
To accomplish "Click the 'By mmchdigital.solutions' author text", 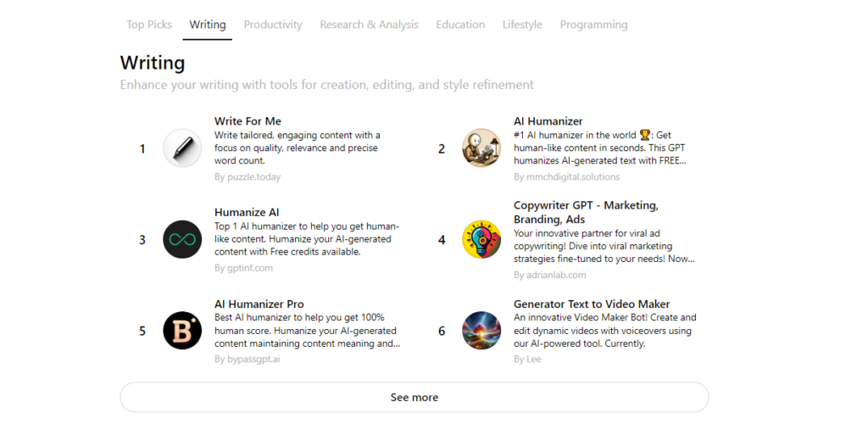I will coord(566,177).
